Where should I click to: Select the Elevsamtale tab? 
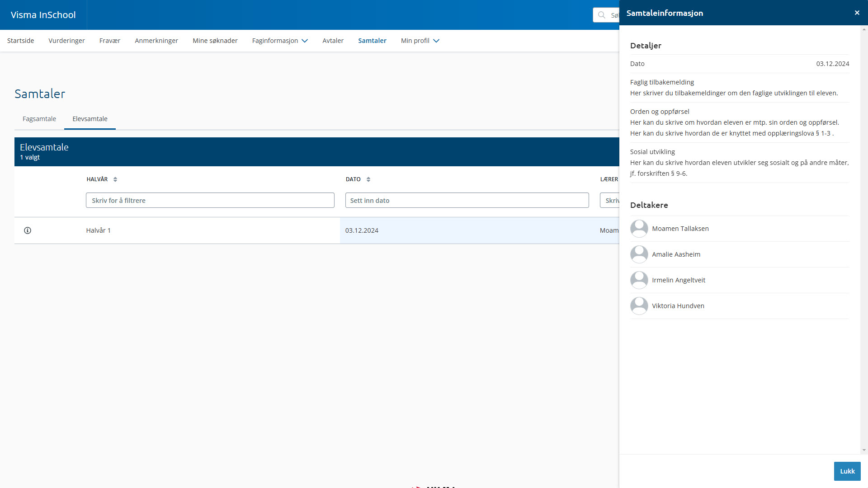tap(90, 119)
